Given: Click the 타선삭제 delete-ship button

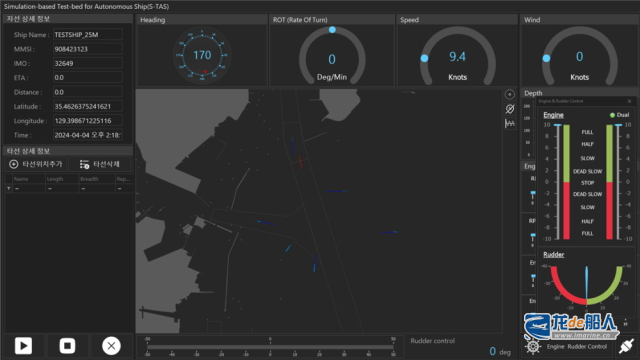Looking at the screenshot, I should coord(99,164).
